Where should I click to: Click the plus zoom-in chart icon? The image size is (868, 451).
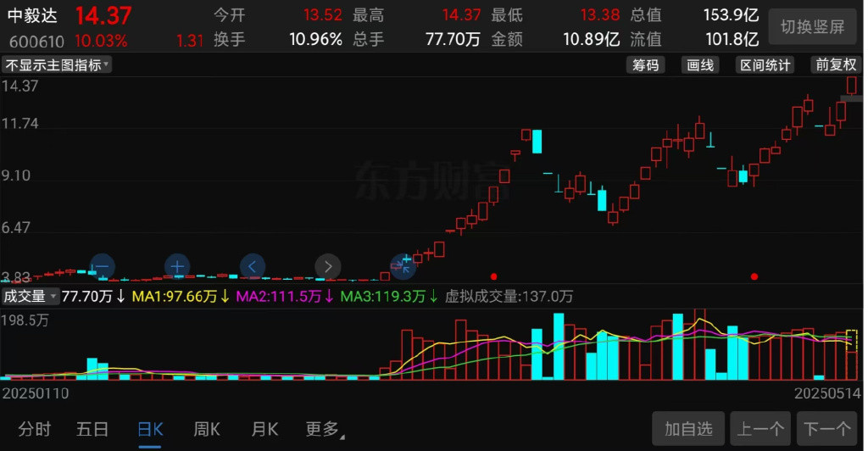pyautogui.click(x=177, y=266)
